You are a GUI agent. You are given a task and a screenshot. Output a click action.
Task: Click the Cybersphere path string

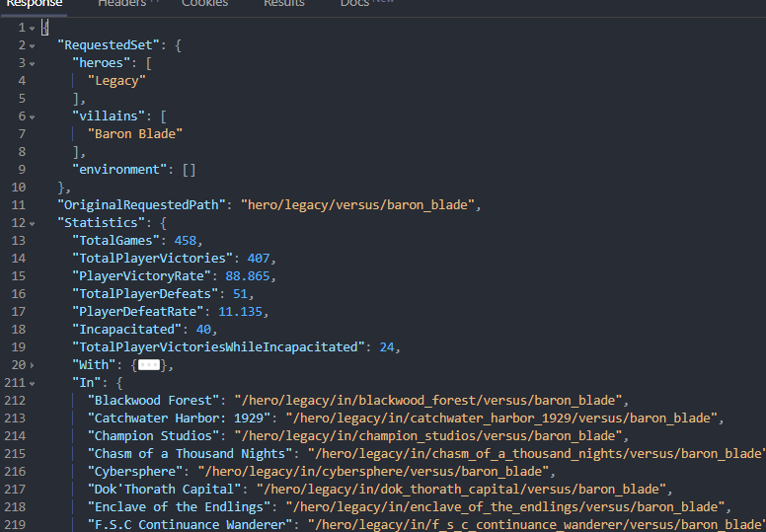373,472
